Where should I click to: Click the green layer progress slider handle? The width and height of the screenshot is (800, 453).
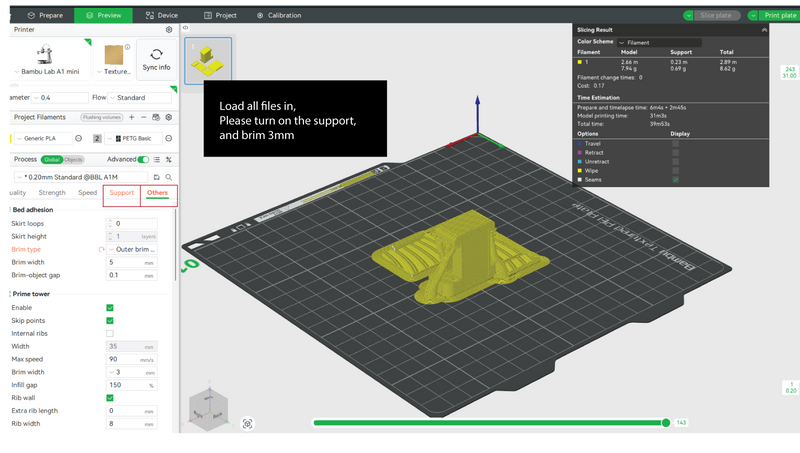(x=666, y=423)
